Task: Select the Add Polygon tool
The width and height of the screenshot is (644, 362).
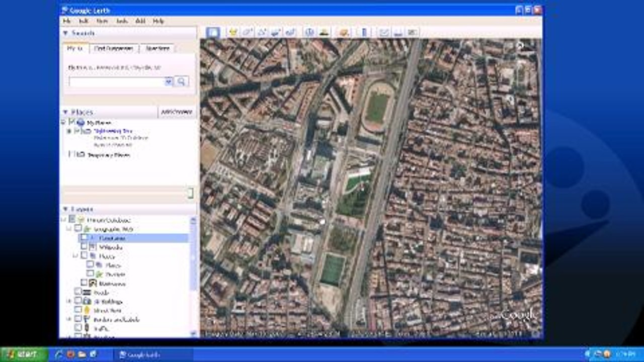Action: pyautogui.click(x=247, y=32)
